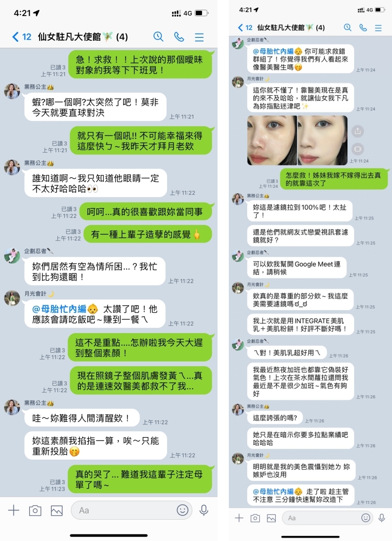Open the left before-makeup face photo
Image resolution: width=392 pixels, height=541 pixels.
272,140
